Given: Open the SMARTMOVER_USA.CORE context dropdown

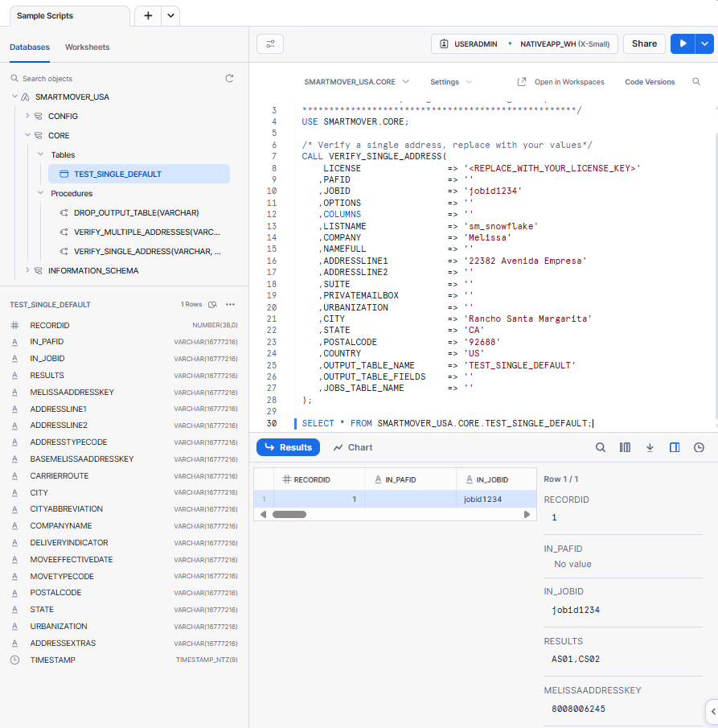Looking at the screenshot, I should [356, 82].
